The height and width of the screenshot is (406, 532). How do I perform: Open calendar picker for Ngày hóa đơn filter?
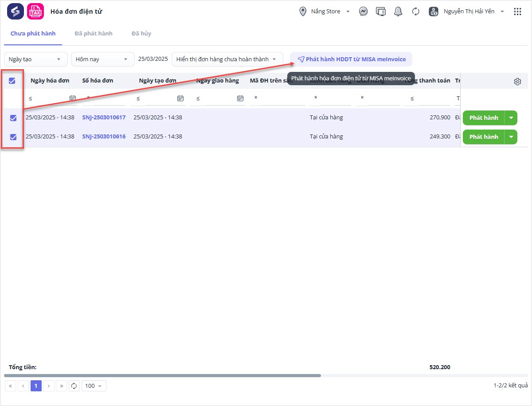point(73,99)
